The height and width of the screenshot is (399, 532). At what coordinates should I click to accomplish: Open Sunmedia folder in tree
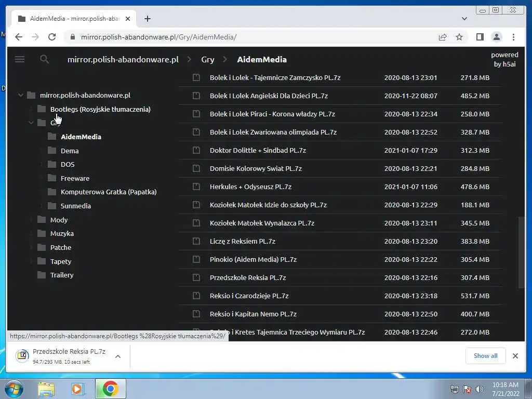pyautogui.click(x=76, y=206)
